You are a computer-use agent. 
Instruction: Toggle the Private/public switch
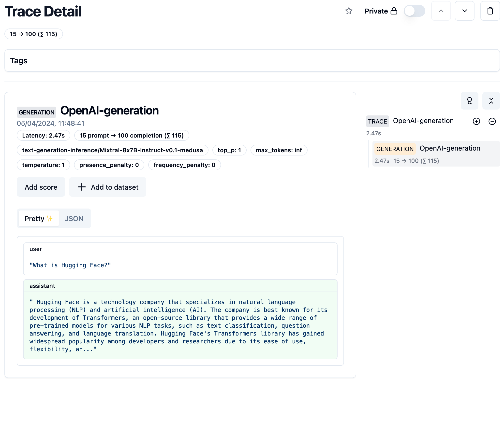414,11
